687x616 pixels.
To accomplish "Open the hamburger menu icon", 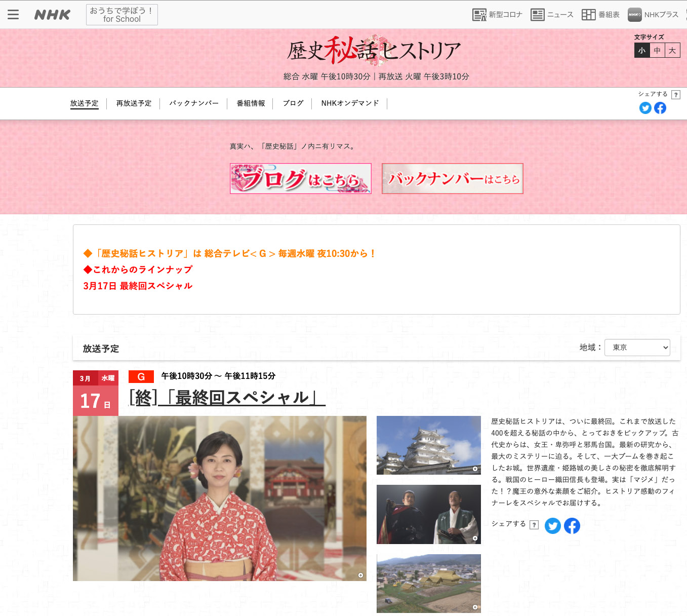I will tap(13, 14).
